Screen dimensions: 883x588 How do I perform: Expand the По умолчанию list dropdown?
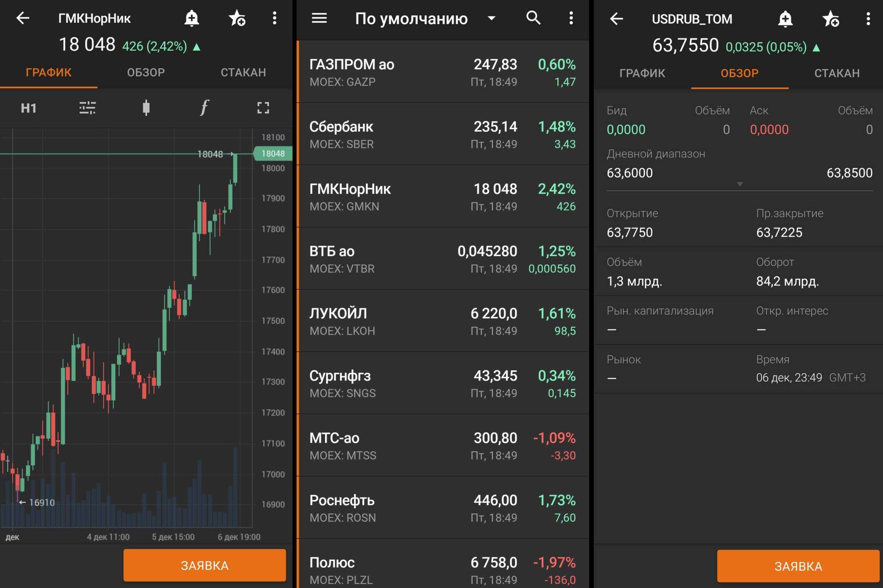(x=491, y=18)
